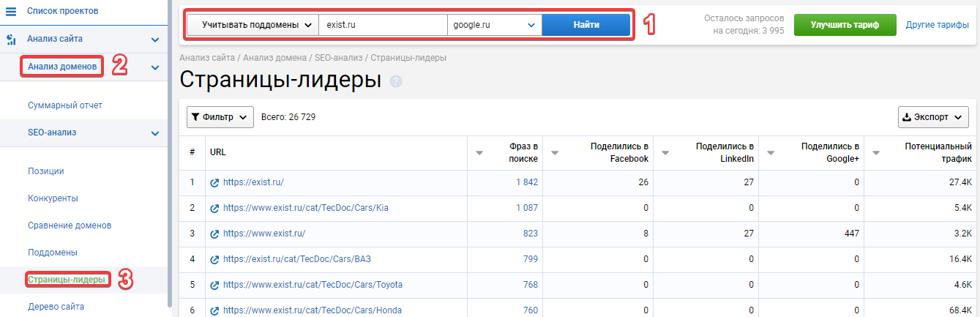This screenshot has height=317, width=980.
Task: Collapse the Анализ доменов section chevron
Action: (x=155, y=67)
